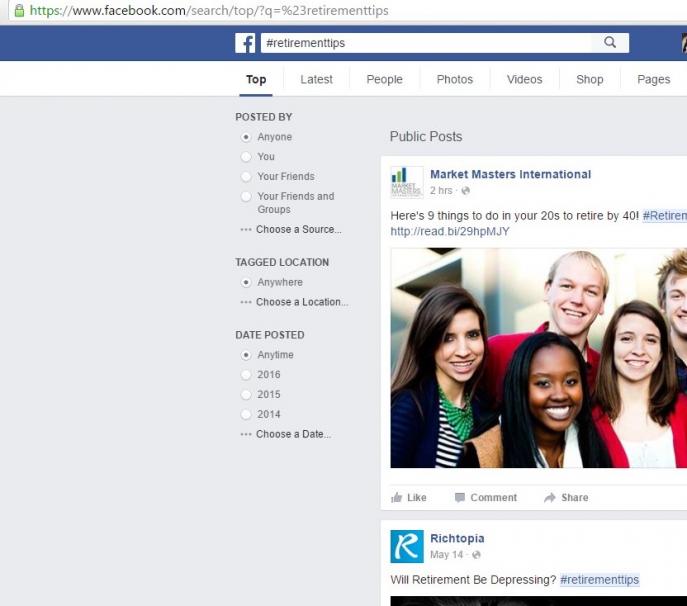Click the globe privacy icon beside May 14
The image size is (687, 606).
(476, 555)
